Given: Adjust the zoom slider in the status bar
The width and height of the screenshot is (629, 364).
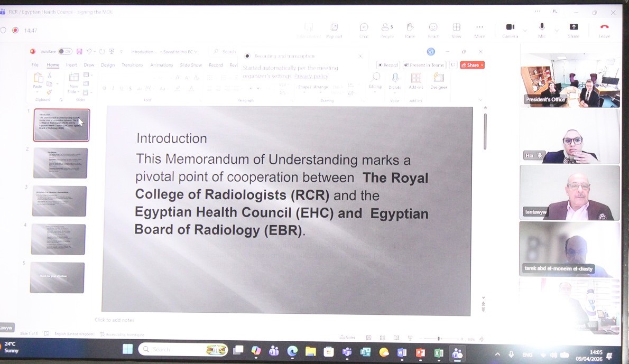Looking at the screenshot, I should (x=439, y=339).
